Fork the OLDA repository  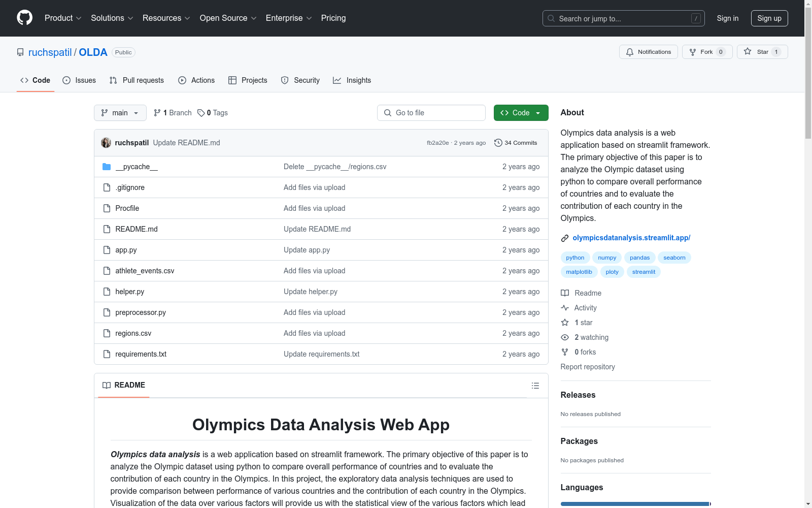click(707, 52)
